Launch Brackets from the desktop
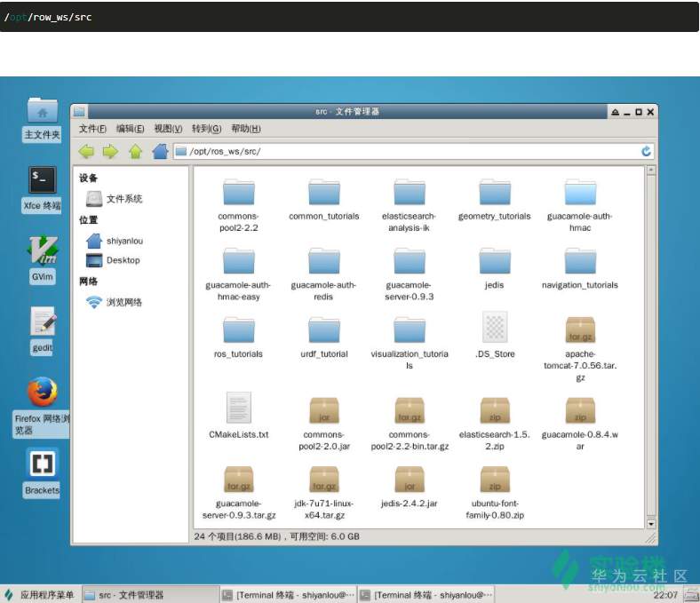 pos(42,473)
